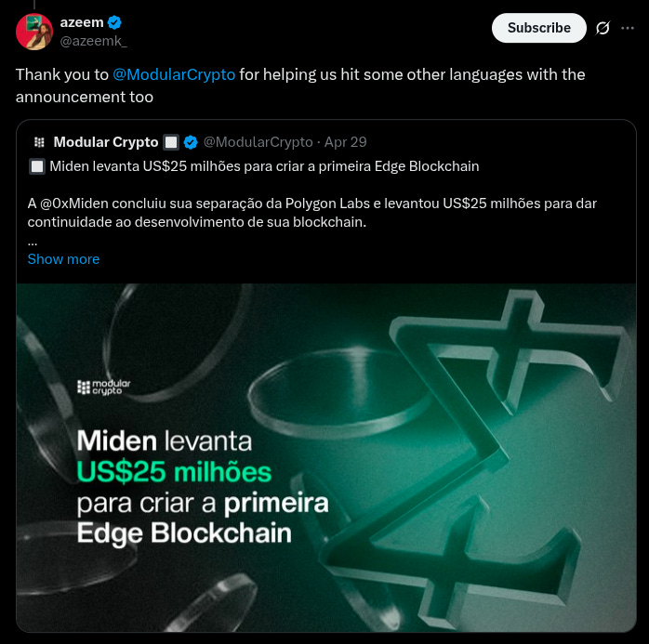Click the modular crypto logo in the image
Screen dimensions: 649x644
pos(104,388)
